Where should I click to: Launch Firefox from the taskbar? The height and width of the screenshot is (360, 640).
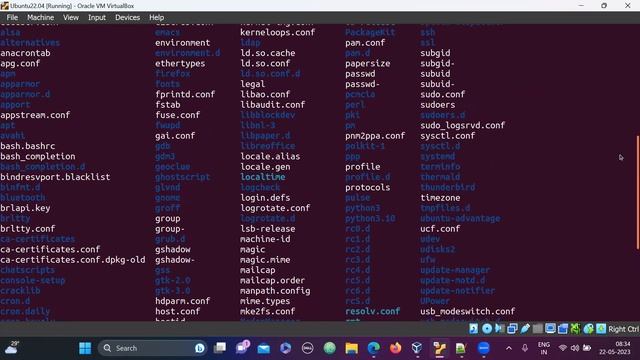395,348
